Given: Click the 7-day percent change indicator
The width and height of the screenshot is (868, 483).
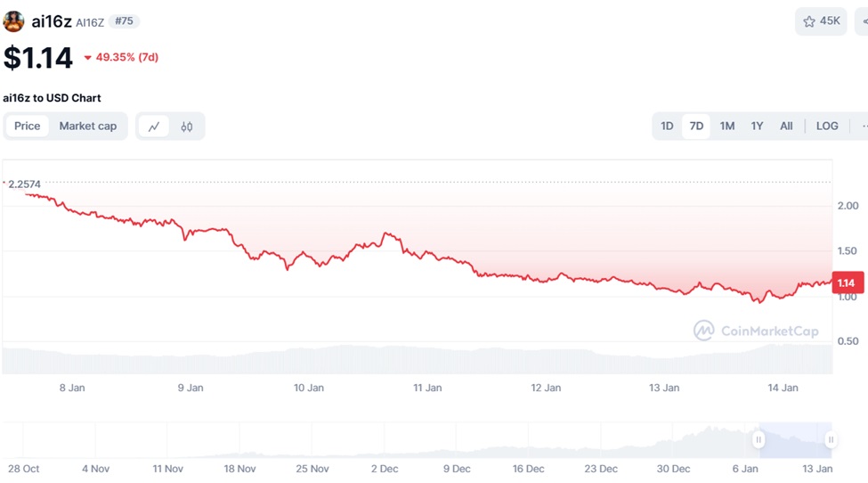Looking at the screenshot, I should [x=121, y=58].
